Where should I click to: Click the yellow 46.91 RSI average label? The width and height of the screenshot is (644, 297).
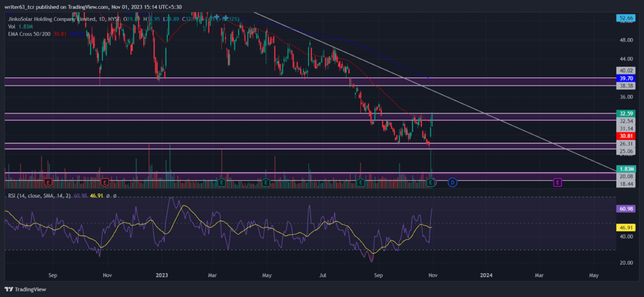tap(626, 227)
